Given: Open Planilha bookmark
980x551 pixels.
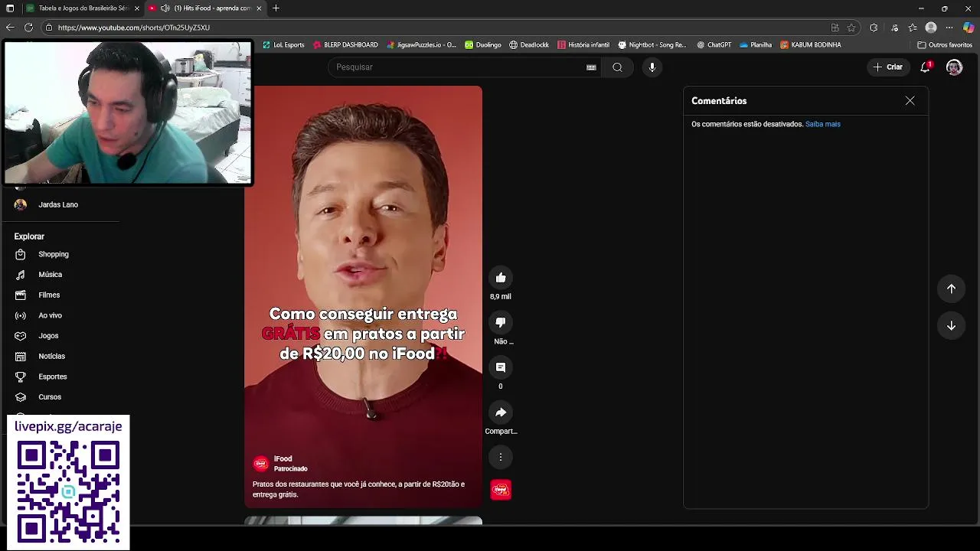Looking at the screenshot, I should pyautogui.click(x=756, y=45).
